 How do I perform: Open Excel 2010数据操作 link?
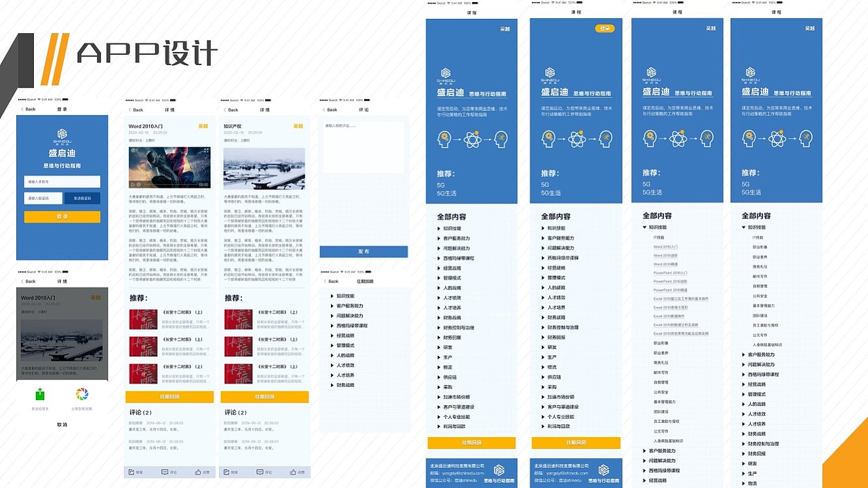click(668, 316)
